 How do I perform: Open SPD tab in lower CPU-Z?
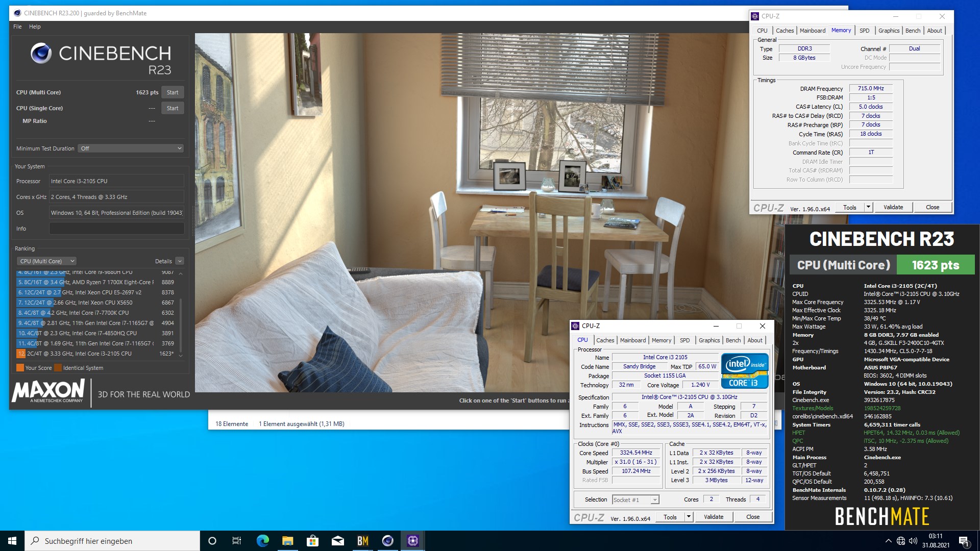pos(684,340)
